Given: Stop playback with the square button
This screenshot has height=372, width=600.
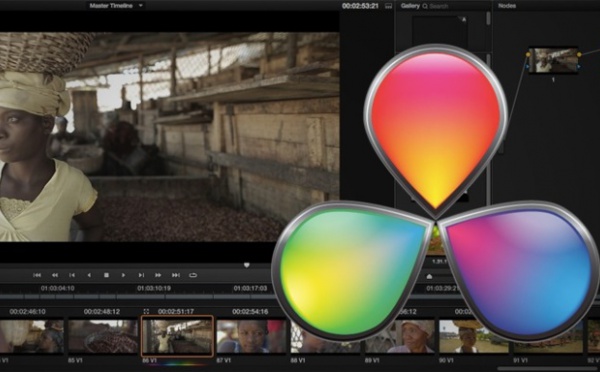Looking at the screenshot, I should [x=106, y=275].
